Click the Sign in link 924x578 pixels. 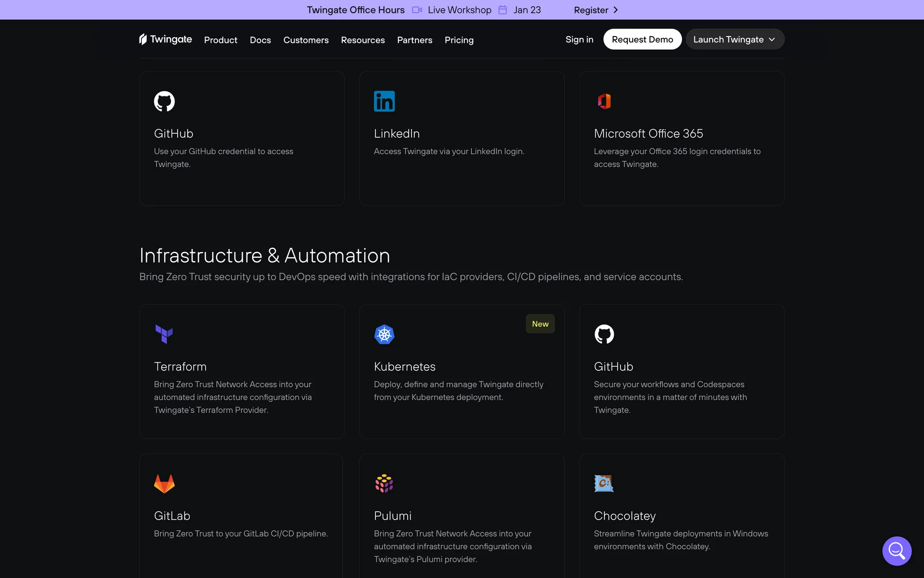[579, 39]
